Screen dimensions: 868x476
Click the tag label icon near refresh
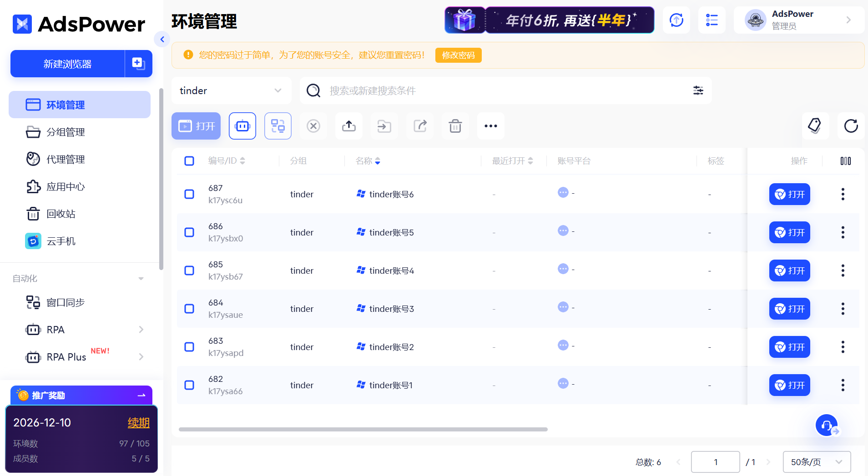815,126
